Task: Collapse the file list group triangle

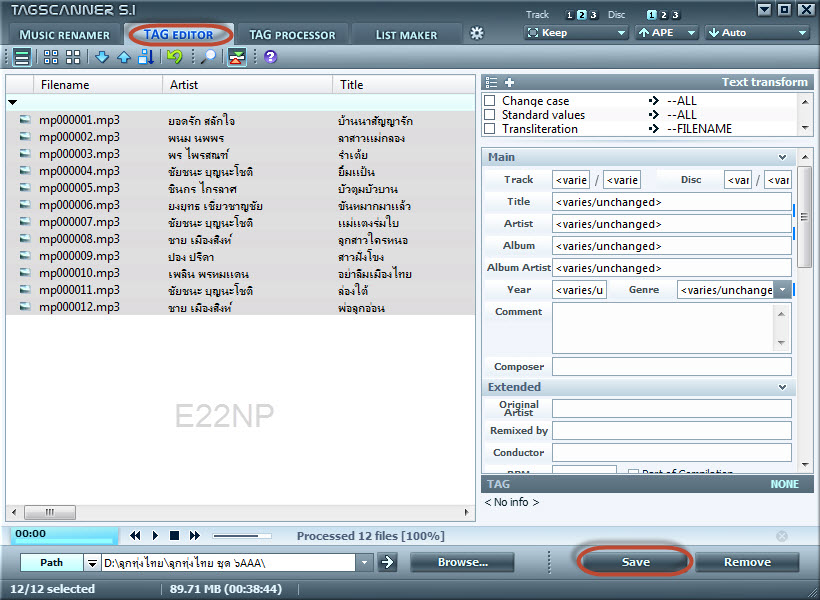Action: pyautogui.click(x=13, y=103)
